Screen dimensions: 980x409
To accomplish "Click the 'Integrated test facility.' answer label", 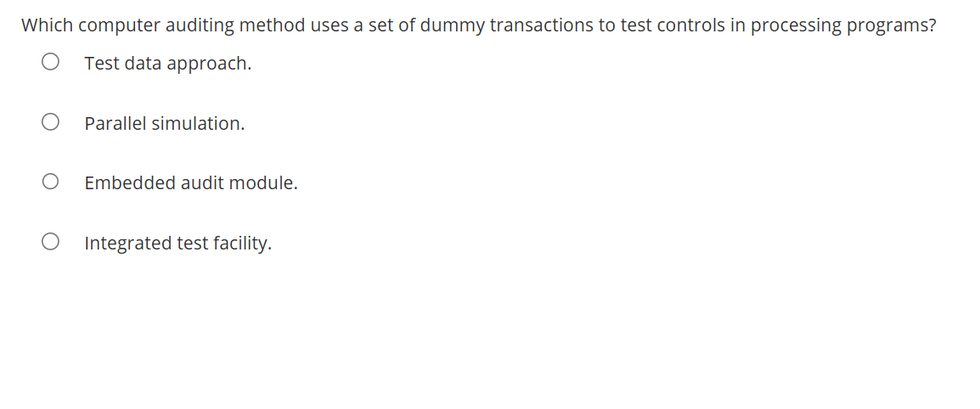I will [x=178, y=243].
